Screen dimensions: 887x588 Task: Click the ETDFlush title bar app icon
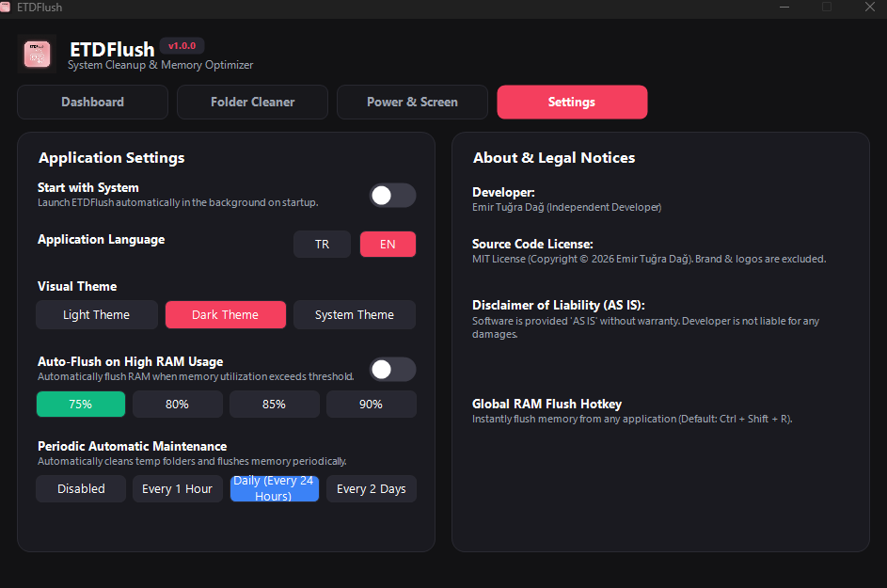[5, 7]
